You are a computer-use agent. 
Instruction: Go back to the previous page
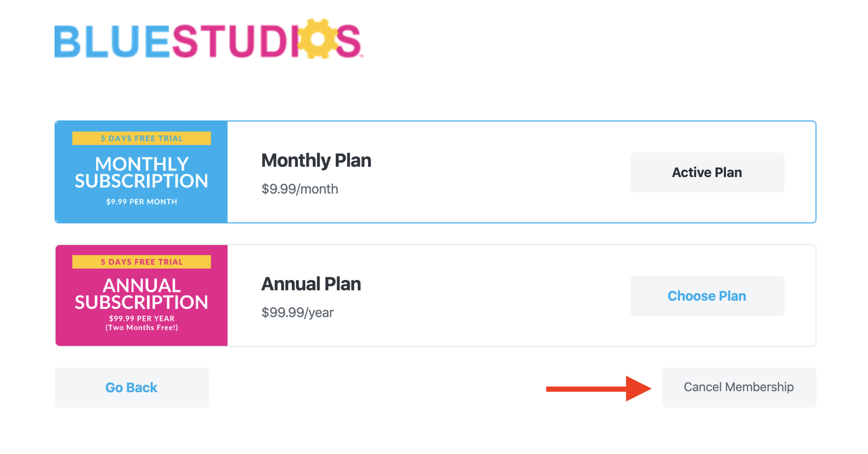[132, 388]
